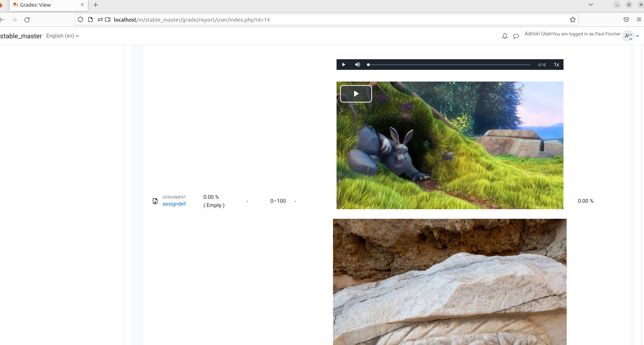The width and height of the screenshot is (644, 345).
Task: Click the audio progress slider track
Action: (449, 65)
